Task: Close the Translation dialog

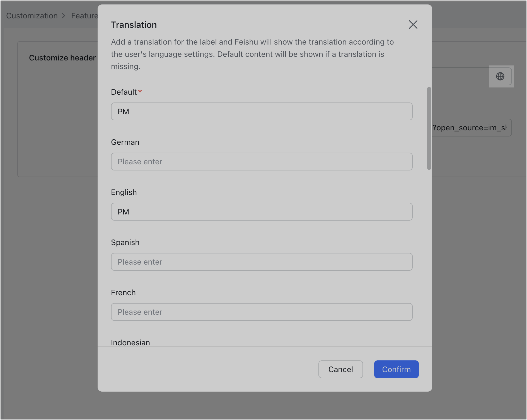Action: (x=413, y=25)
